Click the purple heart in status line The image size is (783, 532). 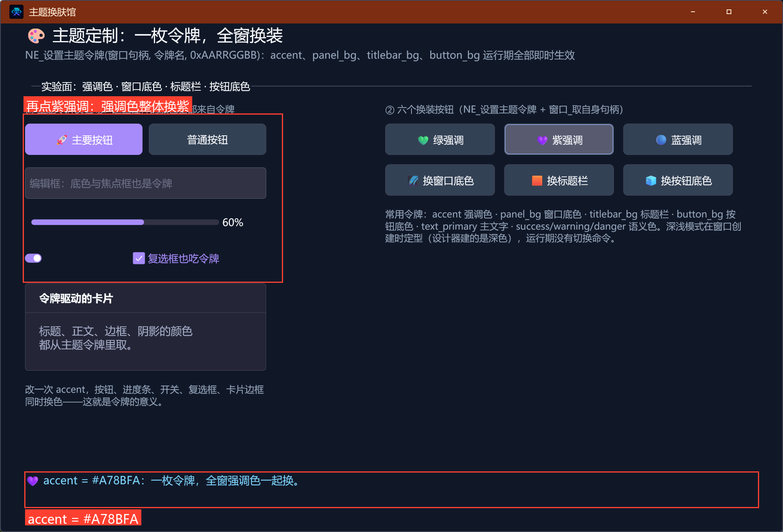tap(33, 481)
